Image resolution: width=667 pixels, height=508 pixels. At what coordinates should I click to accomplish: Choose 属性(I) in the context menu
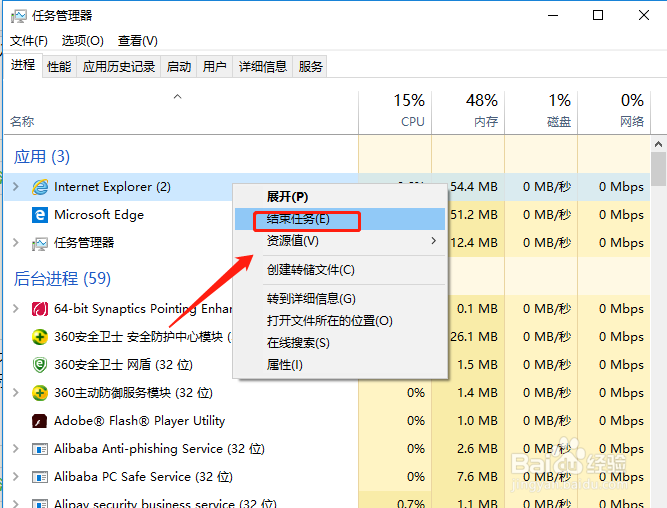pyautogui.click(x=340, y=365)
